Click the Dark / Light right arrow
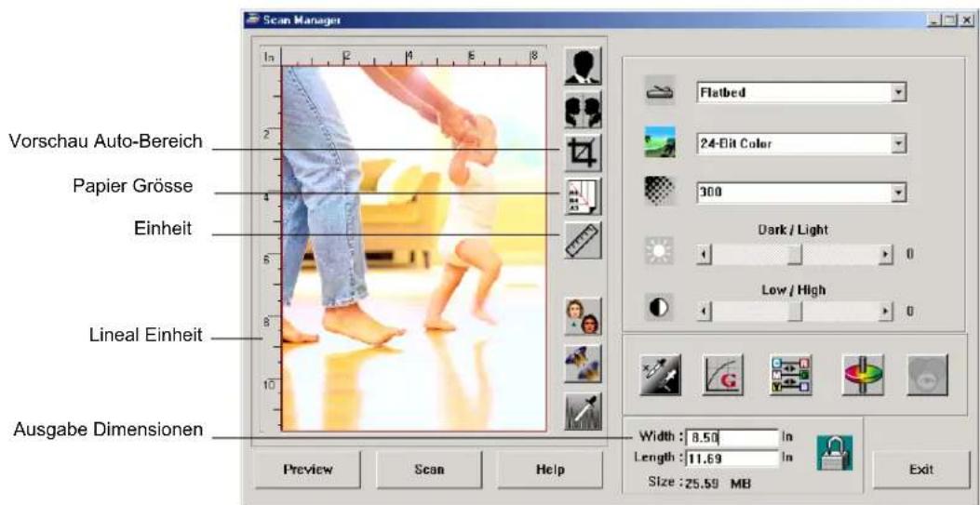Viewport: 980px width, 505px height. 885,256
